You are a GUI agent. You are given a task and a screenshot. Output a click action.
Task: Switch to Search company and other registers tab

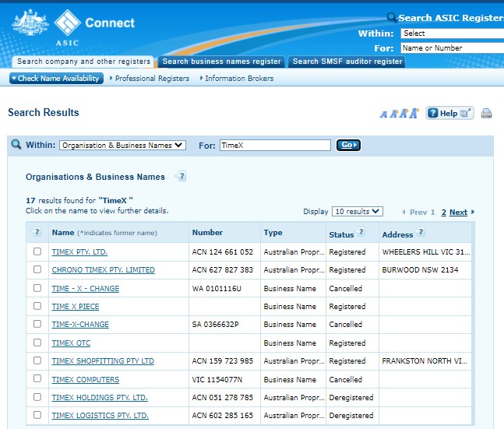coord(83,62)
